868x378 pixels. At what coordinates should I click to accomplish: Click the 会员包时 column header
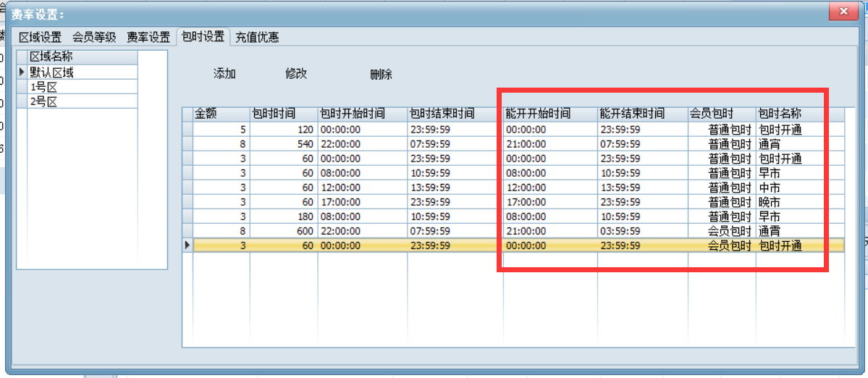721,114
